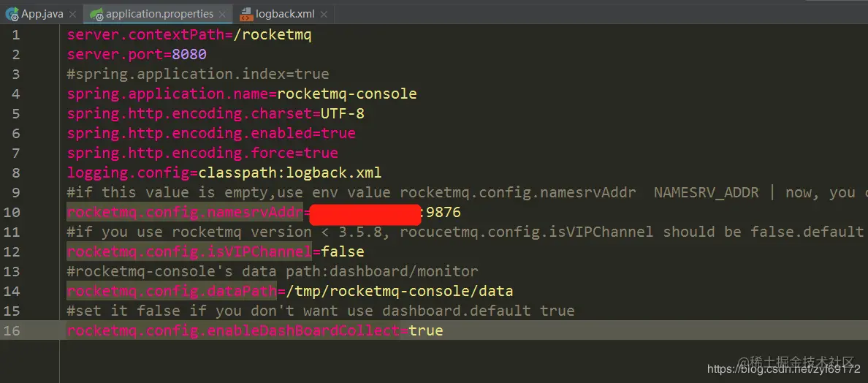
Task: Click the App.java class file icon
Action: [x=12, y=14]
